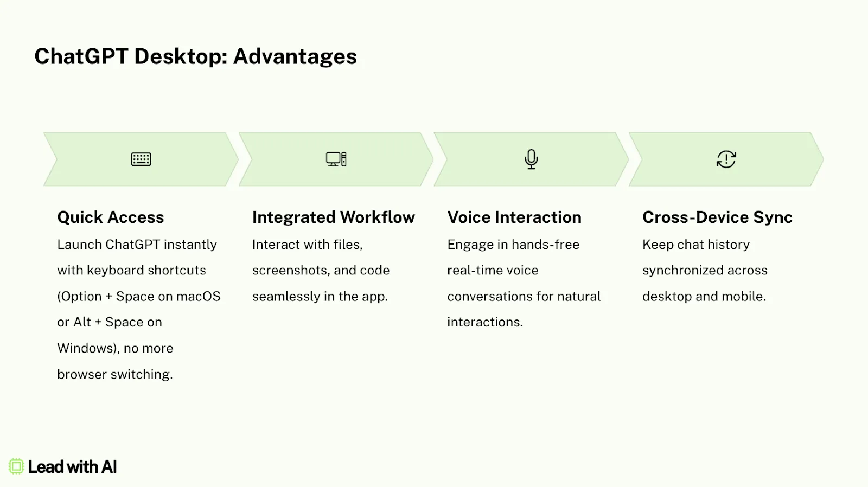Select the slide title 'ChatGPT Desktop: Advantages'
The width and height of the screenshot is (868, 487).
coord(196,56)
